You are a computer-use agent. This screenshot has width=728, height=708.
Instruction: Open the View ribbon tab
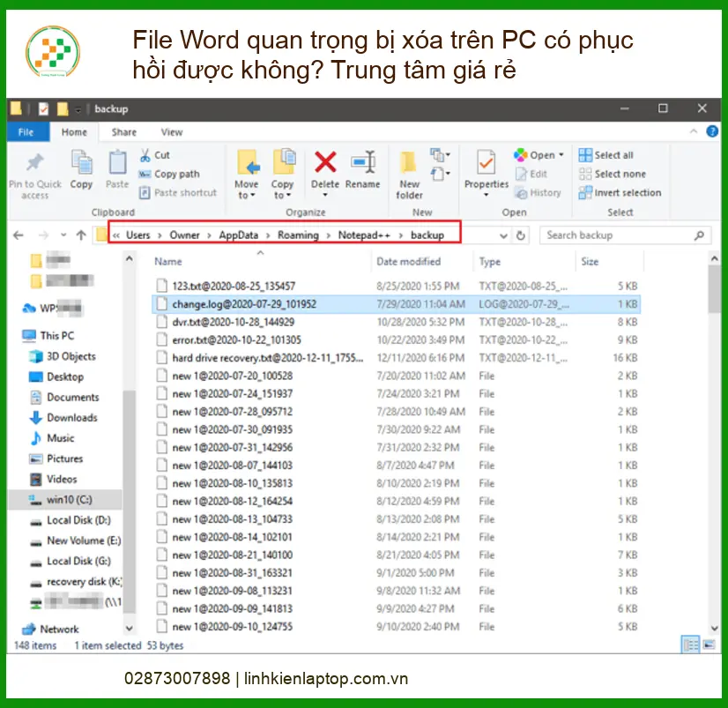pyautogui.click(x=172, y=132)
